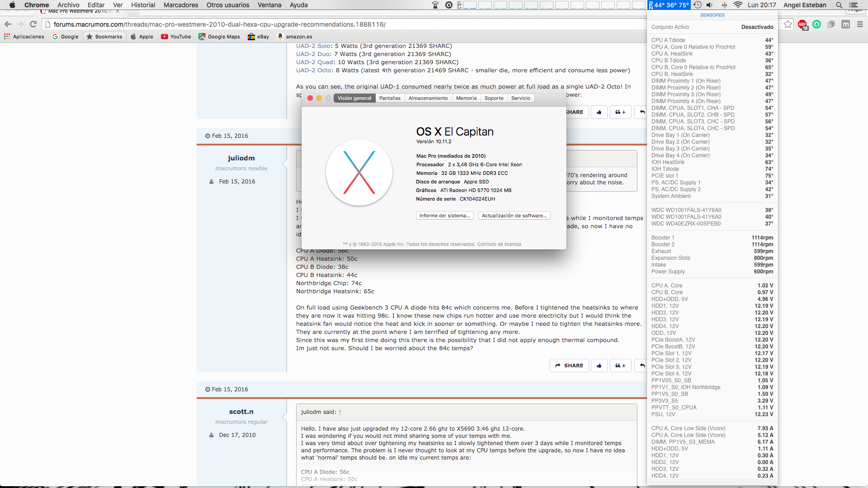This screenshot has width=868, height=488.
Task: Switch to the Almacenamiento tab
Action: (x=428, y=98)
